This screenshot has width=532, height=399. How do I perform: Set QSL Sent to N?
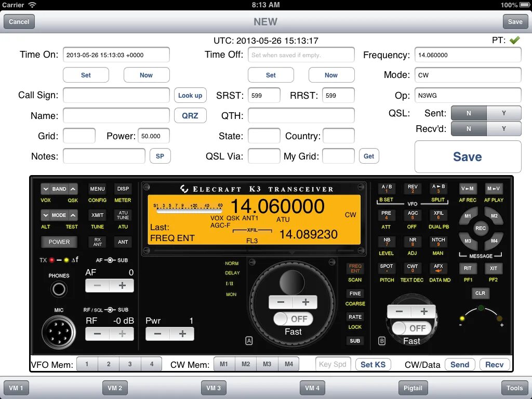point(469,113)
